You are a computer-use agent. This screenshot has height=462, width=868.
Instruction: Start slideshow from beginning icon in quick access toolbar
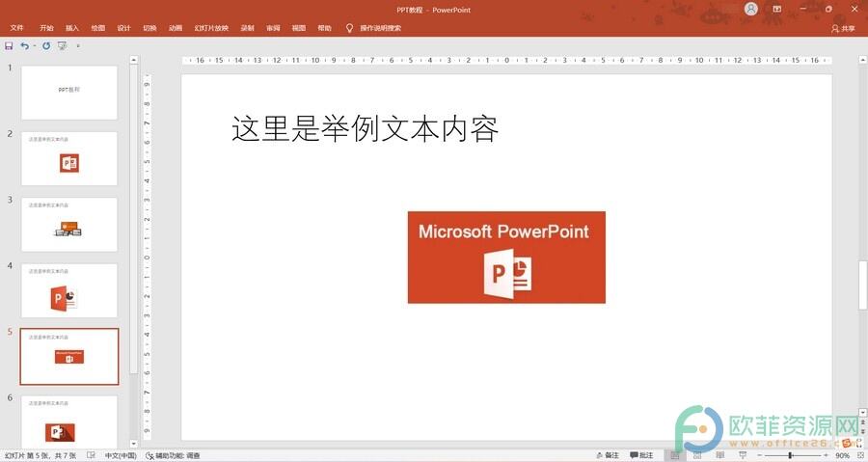(63, 46)
